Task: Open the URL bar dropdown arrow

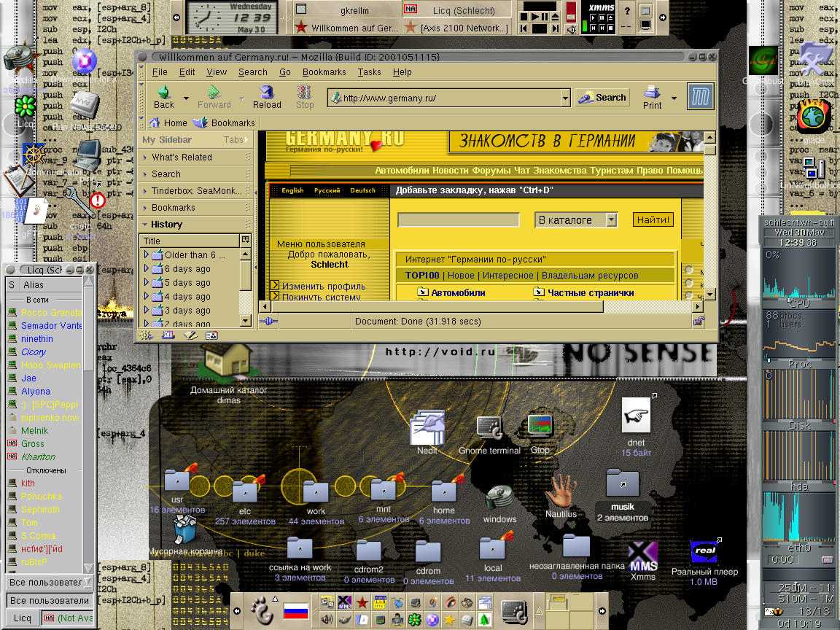Action: tap(564, 98)
